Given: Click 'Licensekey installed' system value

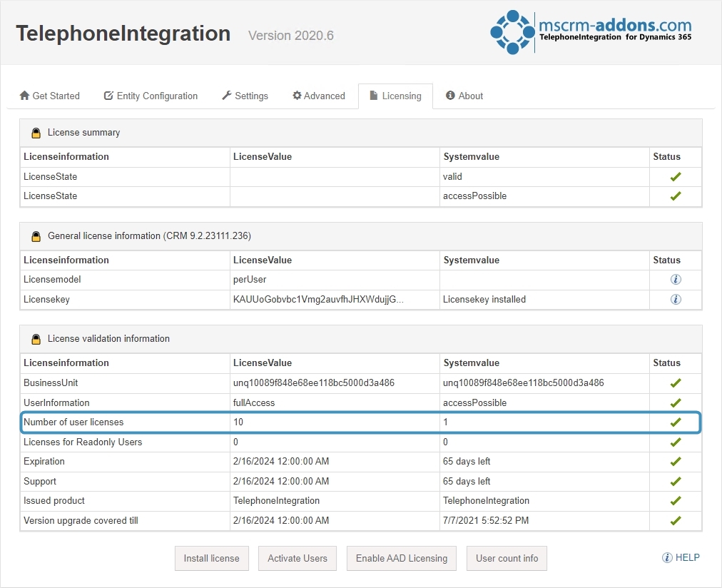Looking at the screenshot, I should (484, 299).
